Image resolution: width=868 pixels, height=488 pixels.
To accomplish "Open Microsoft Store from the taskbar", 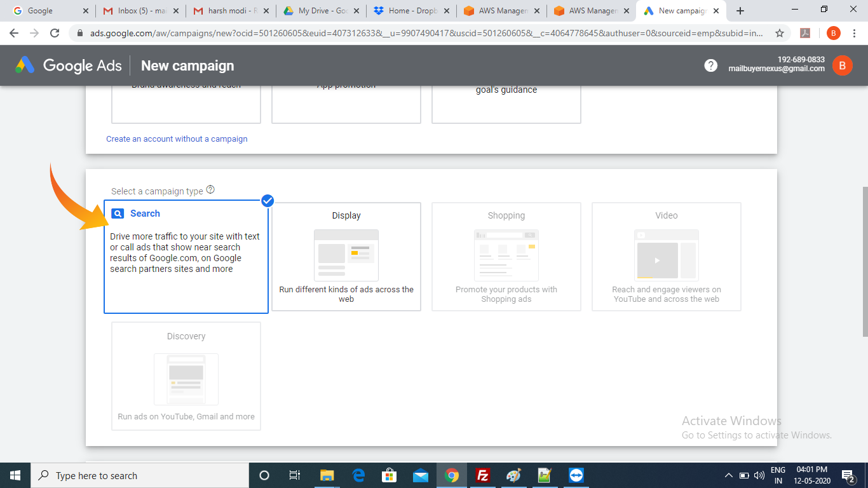I will (389, 475).
